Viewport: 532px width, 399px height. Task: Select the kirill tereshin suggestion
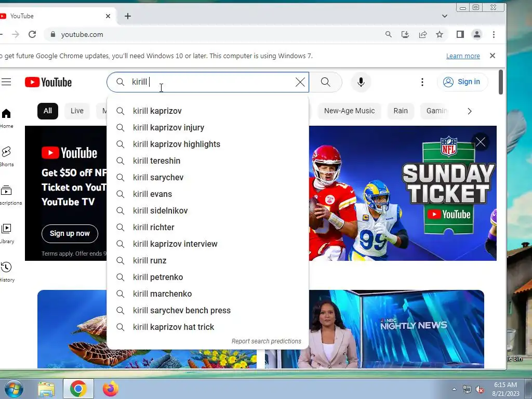tap(208, 161)
